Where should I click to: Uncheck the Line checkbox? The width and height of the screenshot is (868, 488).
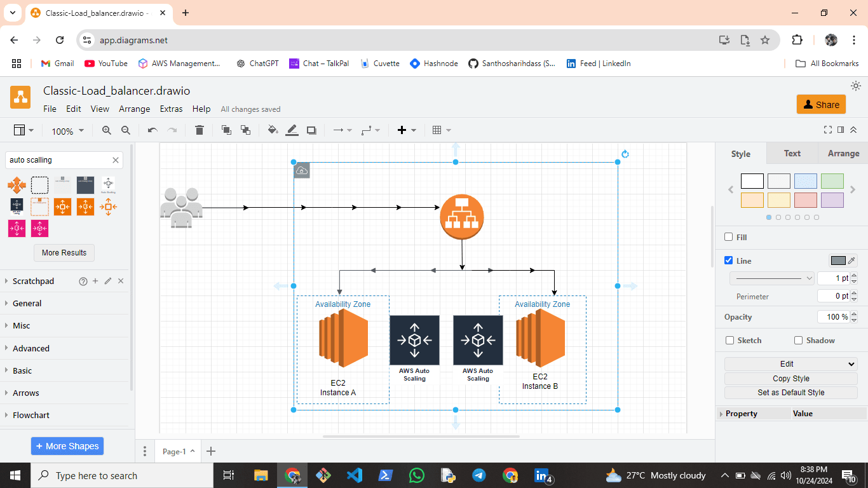(729, 261)
